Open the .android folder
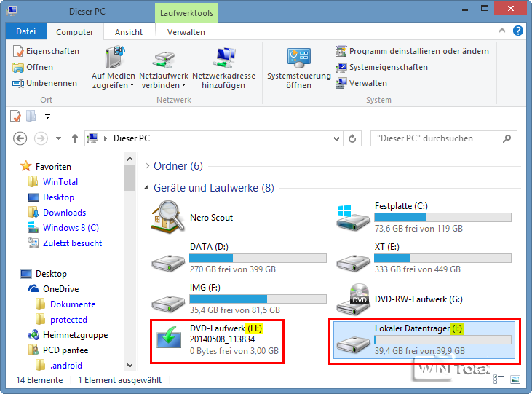Viewport: 532px width, 394px height. pyautogui.click(x=66, y=365)
